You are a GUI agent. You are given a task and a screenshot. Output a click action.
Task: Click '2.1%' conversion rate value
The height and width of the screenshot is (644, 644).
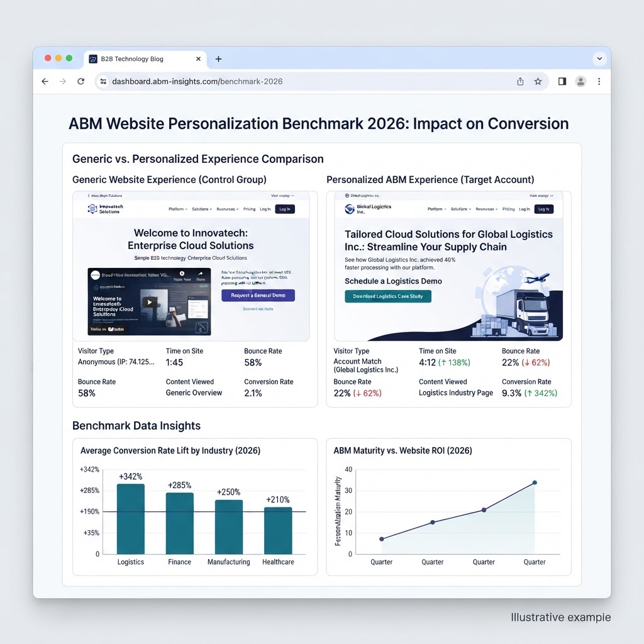point(253,393)
